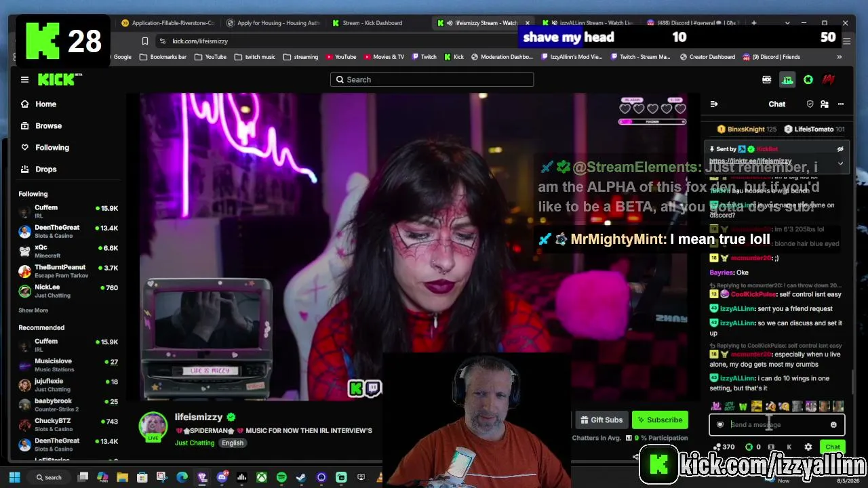Switch to Apply for Housing browser tab

pyautogui.click(x=273, y=23)
